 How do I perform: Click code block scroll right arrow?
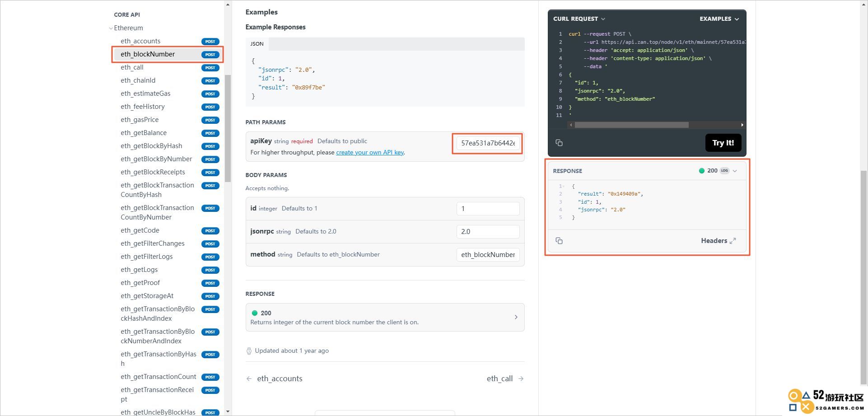tap(742, 125)
